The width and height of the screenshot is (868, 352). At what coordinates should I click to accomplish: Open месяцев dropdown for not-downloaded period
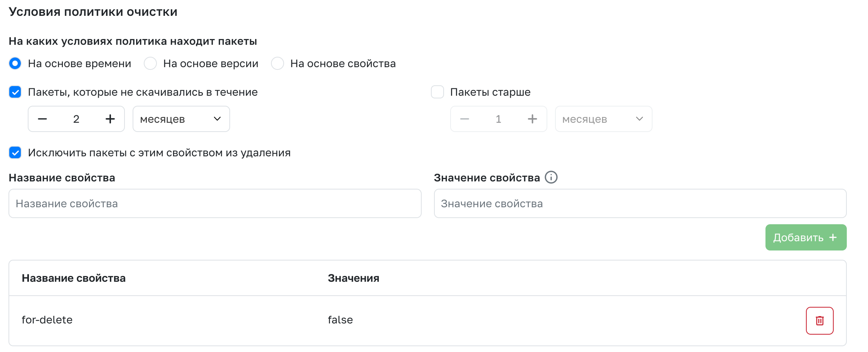181,119
